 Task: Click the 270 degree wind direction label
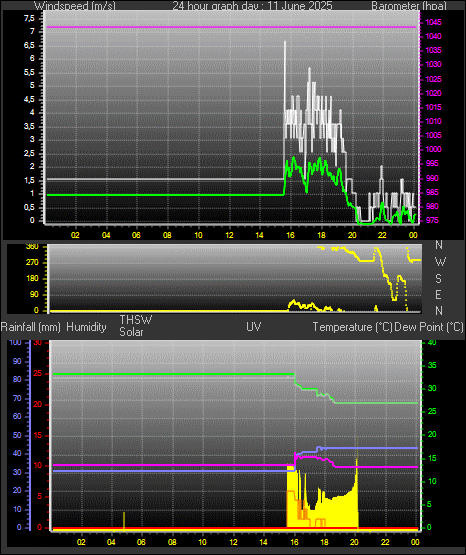[x=32, y=263]
